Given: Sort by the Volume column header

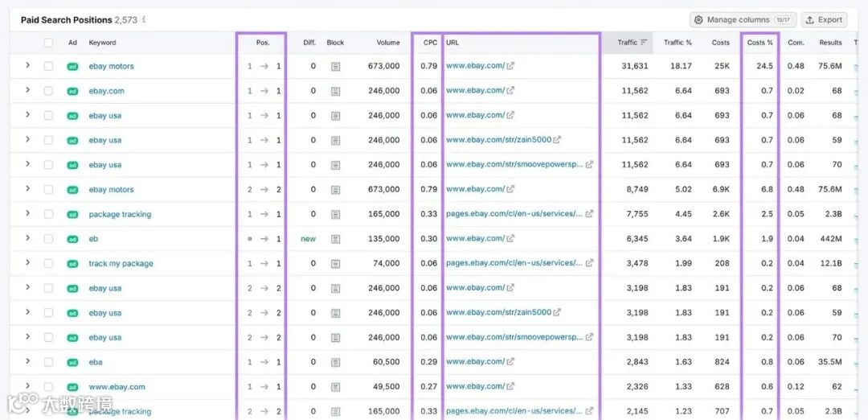Looking at the screenshot, I should 388,43.
